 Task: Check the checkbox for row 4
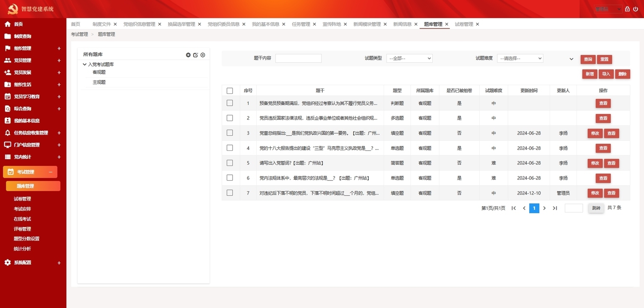click(x=230, y=148)
